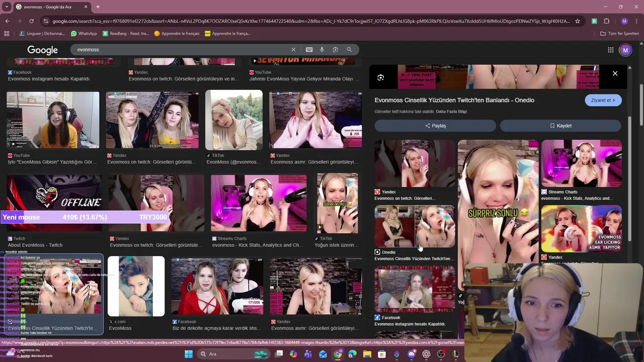Click the Google logo
Screen dimensions: 644x362
click(43, 50)
